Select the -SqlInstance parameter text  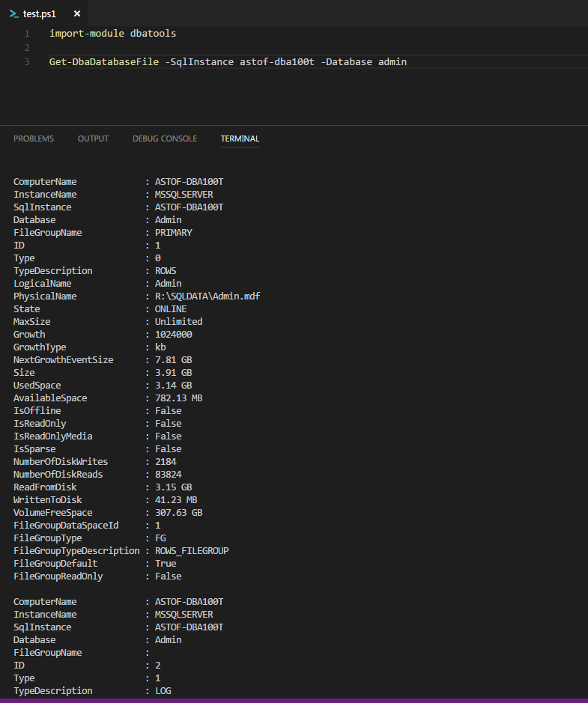click(198, 61)
